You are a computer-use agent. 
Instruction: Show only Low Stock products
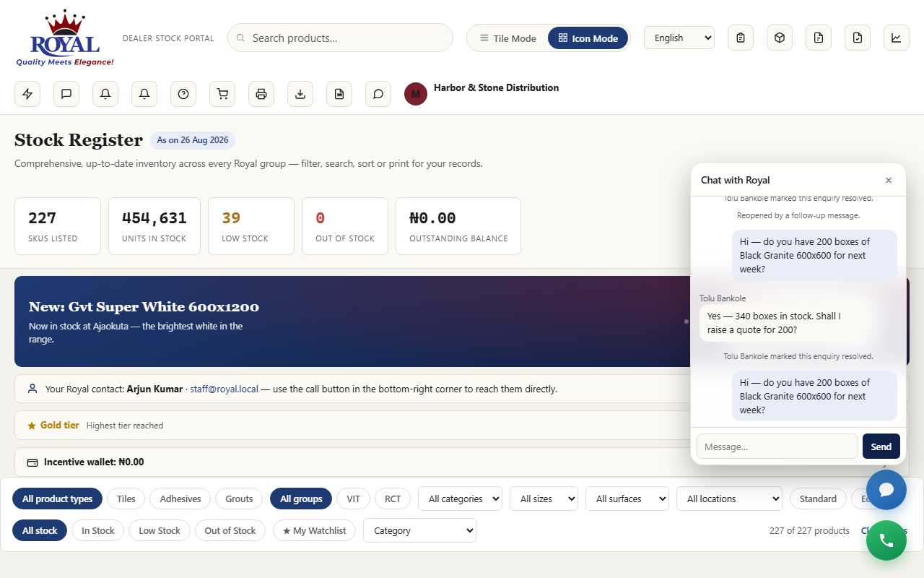[x=160, y=530]
